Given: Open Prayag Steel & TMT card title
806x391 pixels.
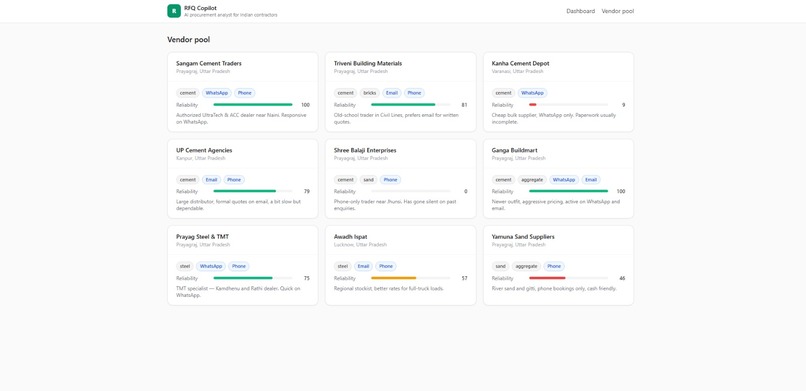Looking at the screenshot, I should click(203, 237).
